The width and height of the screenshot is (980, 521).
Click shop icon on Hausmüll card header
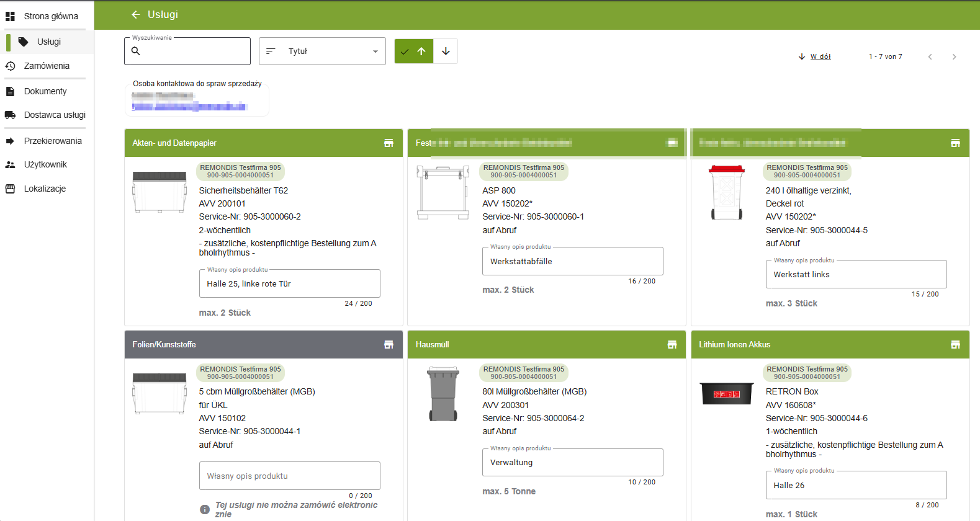672,345
